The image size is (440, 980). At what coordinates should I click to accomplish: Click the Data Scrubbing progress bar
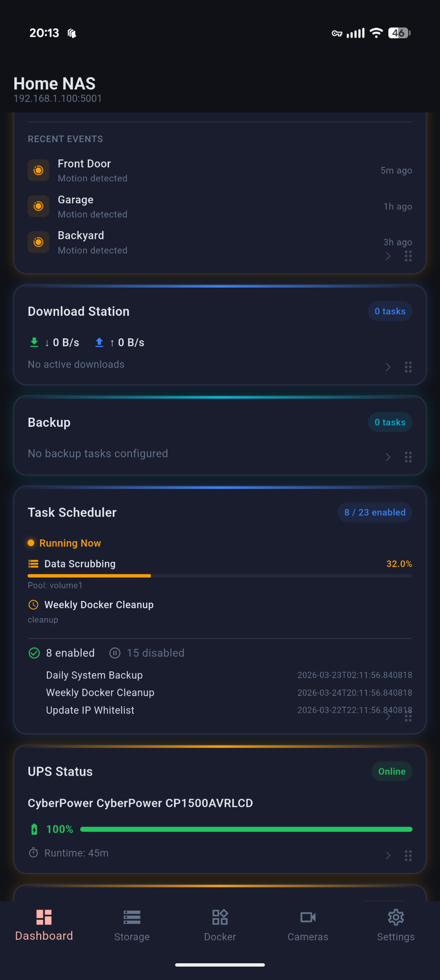tap(220, 576)
